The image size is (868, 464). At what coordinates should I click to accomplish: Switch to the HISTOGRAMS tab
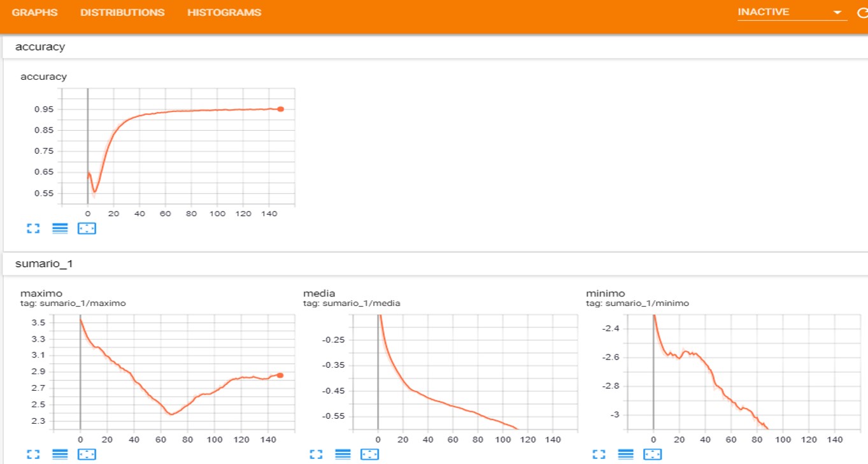(224, 11)
